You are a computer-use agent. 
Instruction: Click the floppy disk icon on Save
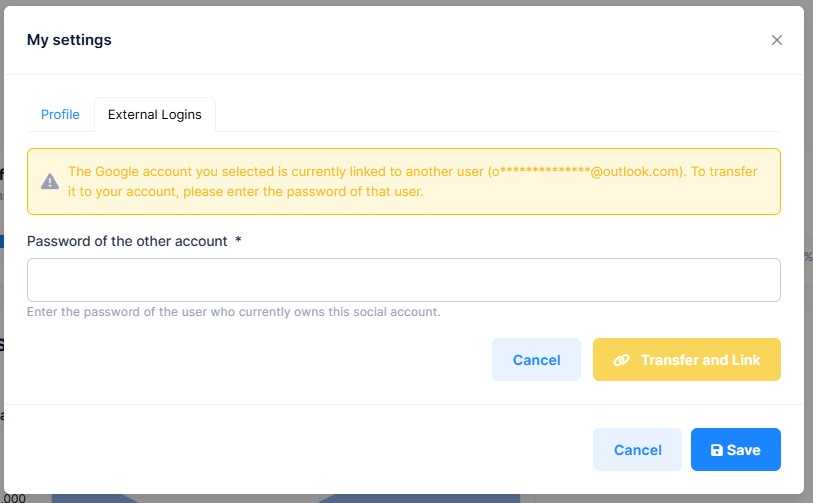(x=717, y=450)
